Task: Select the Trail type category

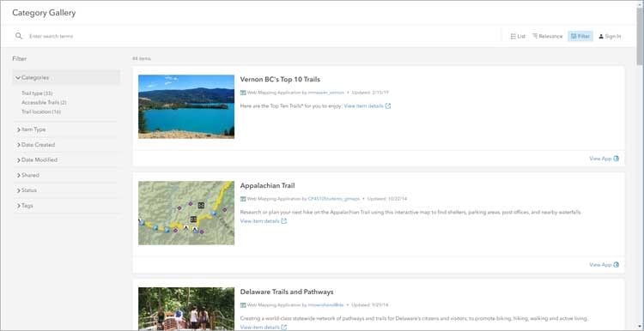Action: click(37, 93)
